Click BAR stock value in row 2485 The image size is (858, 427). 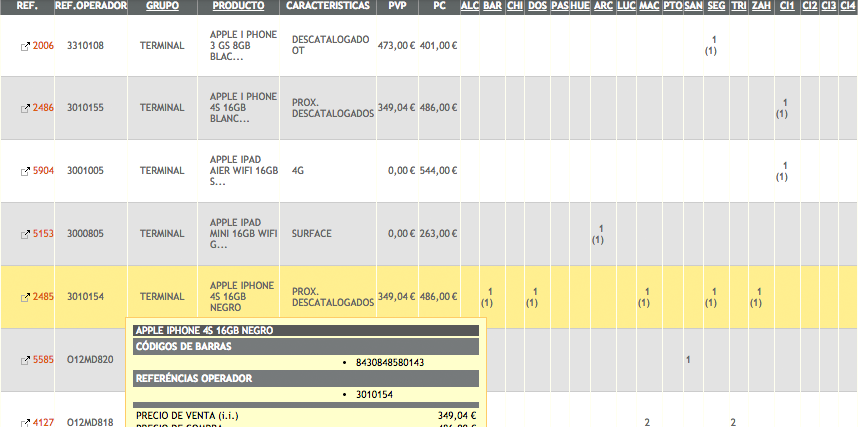(x=488, y=297)
